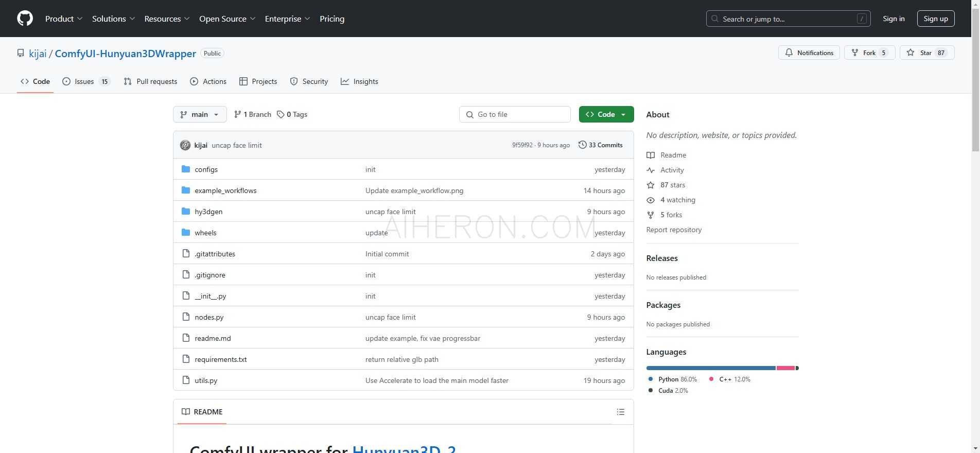Open 'Use Accelerate to load the main model faster' commit
Screen dimensions: 980x453
[x=437, y=380]
